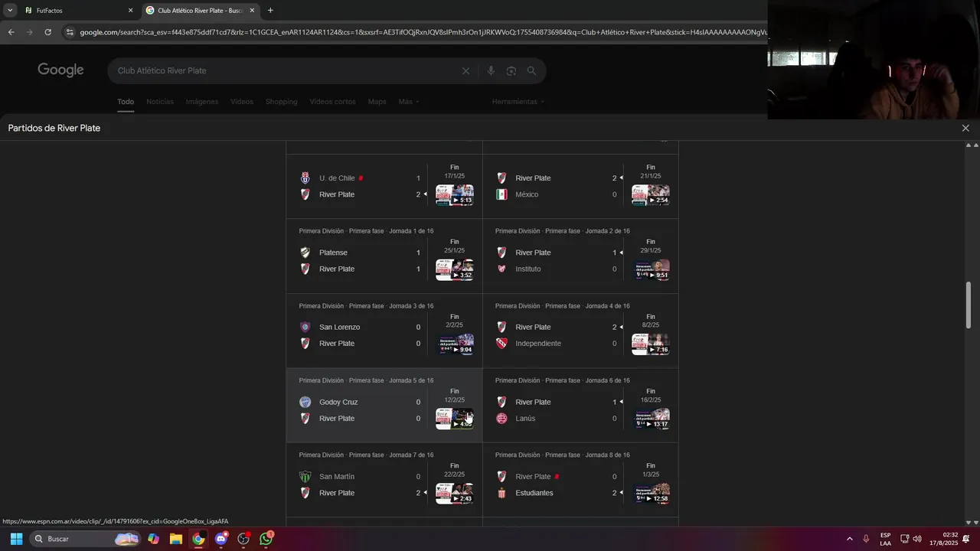Screen dimensions: 980x551
Task: Go back with the browser back arrow
Action: click(x=11, y=32)
